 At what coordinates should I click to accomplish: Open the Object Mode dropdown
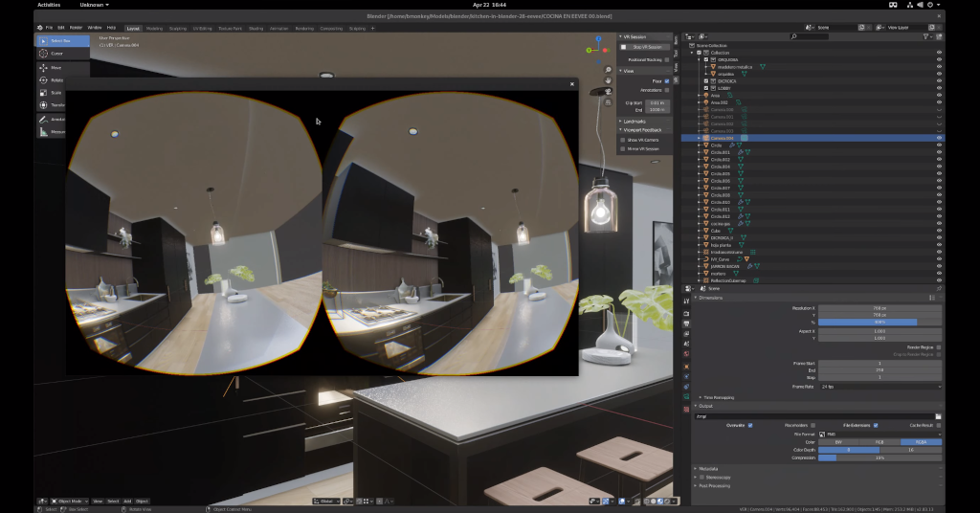click(x=69, y=502)
